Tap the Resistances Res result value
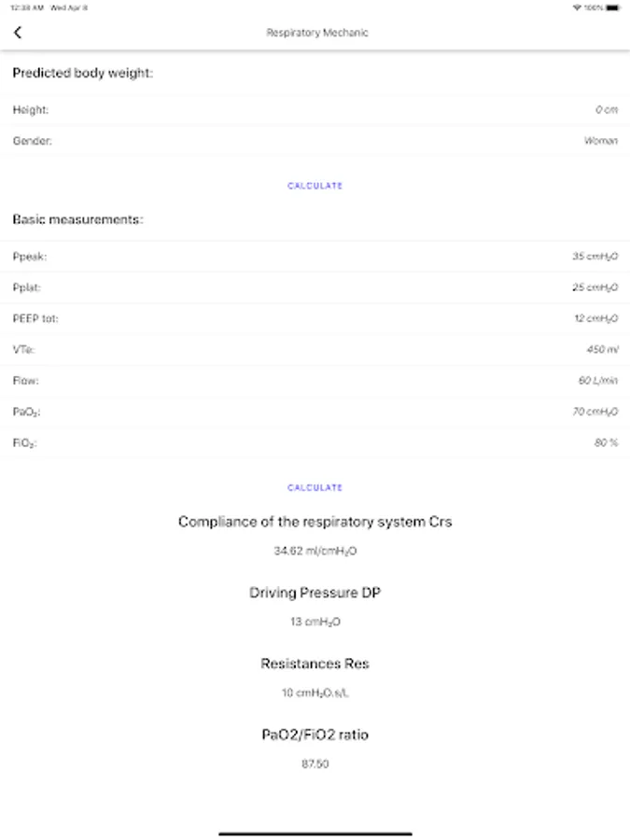The height and width of the screenshot is (840, 630). (315, 693)
